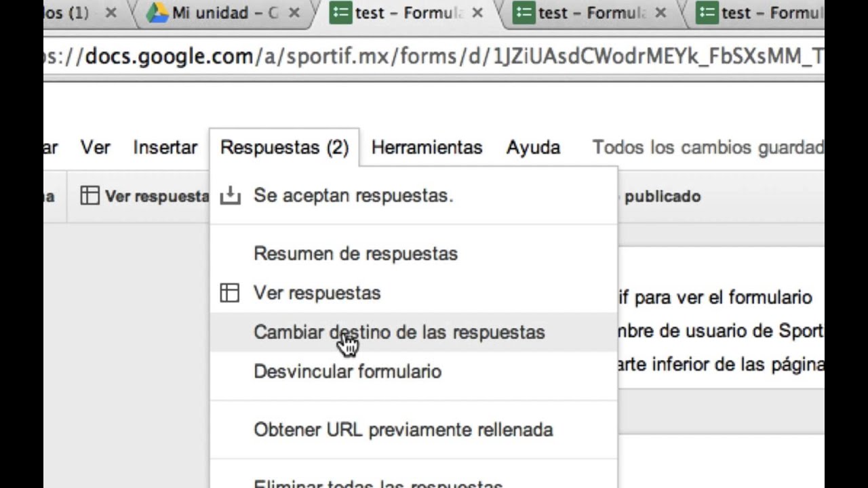Close the active test form tab
The width and height of the screenshot is (868, 488).
pos(477,13)
